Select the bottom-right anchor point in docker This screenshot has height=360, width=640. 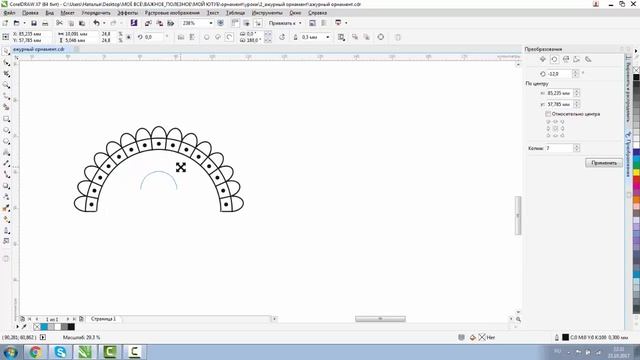click(562, 135)
